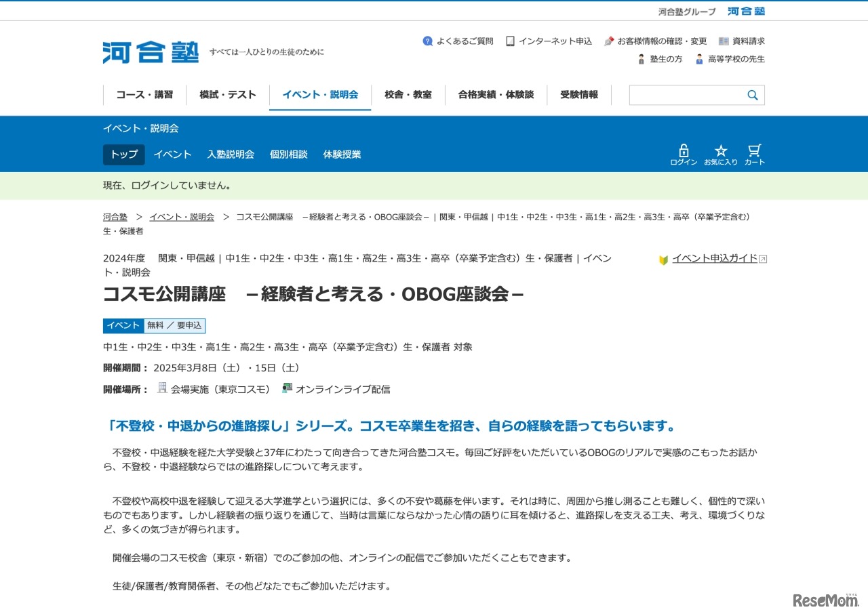Click the magnifying glass search icon
This screenshot has height=616, width=868.
coord(752,95)
